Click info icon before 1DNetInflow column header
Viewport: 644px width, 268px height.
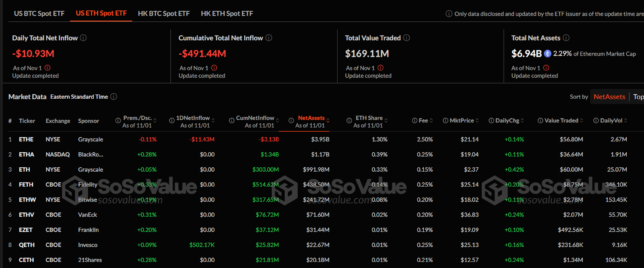pos(172,120)
